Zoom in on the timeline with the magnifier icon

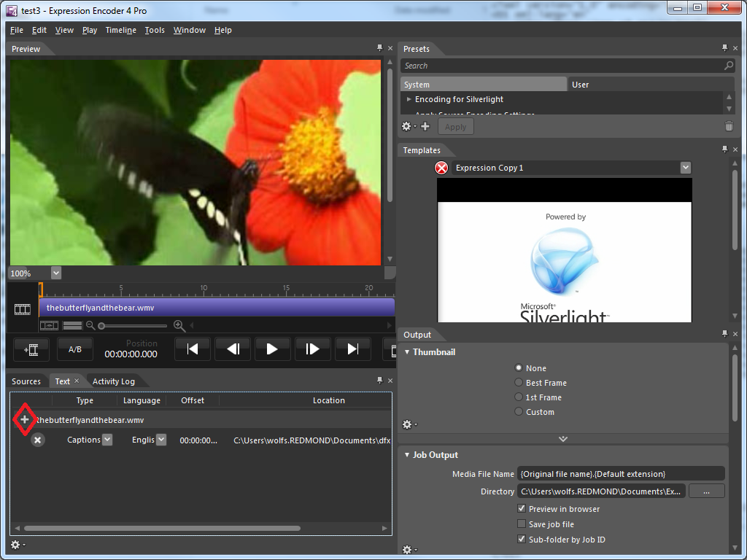click(179, 325)
